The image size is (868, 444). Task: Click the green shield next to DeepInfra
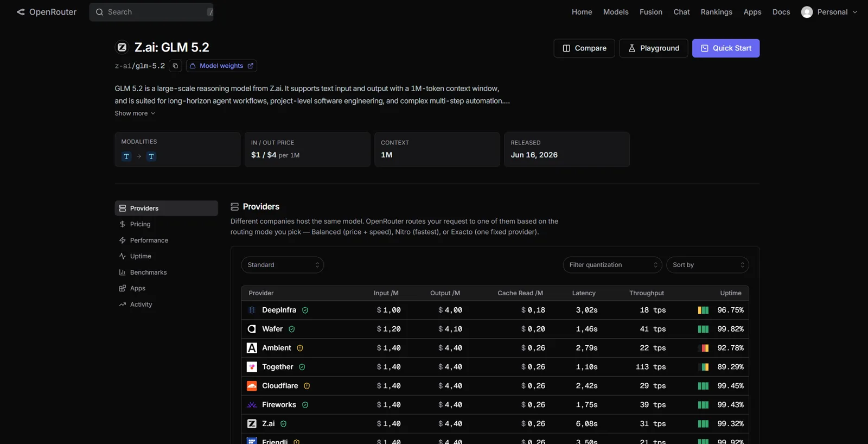click(x=305, y=310)
